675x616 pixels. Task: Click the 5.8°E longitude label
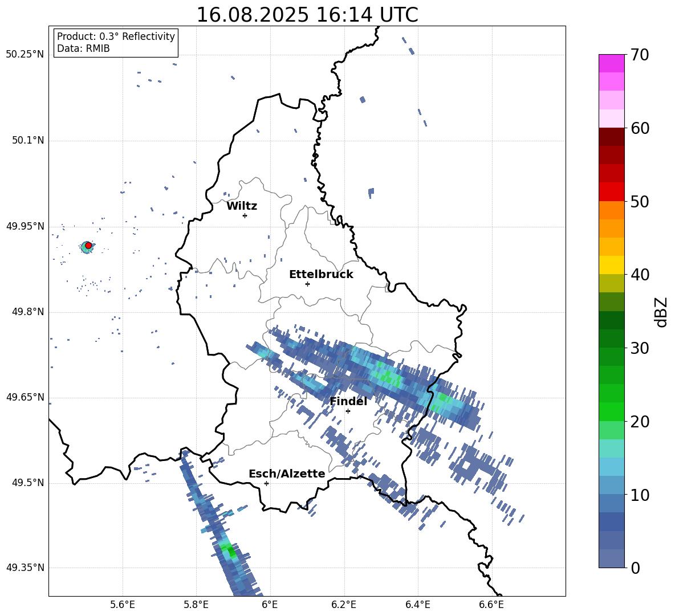(x=196, y=605)
